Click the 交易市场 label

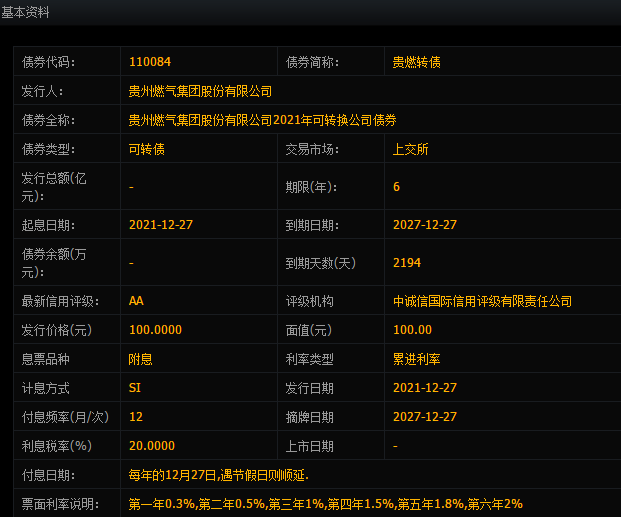tap(312, 149)
